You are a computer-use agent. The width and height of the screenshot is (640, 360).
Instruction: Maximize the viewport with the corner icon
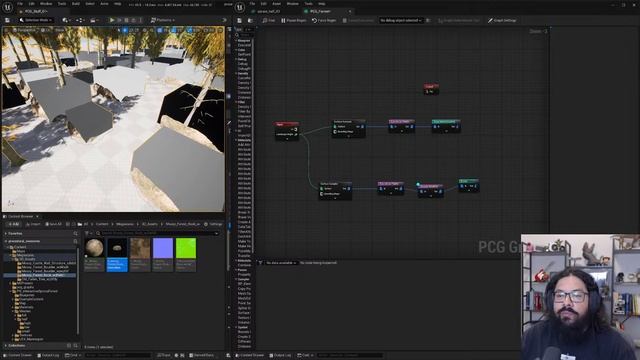click(220, 30)
